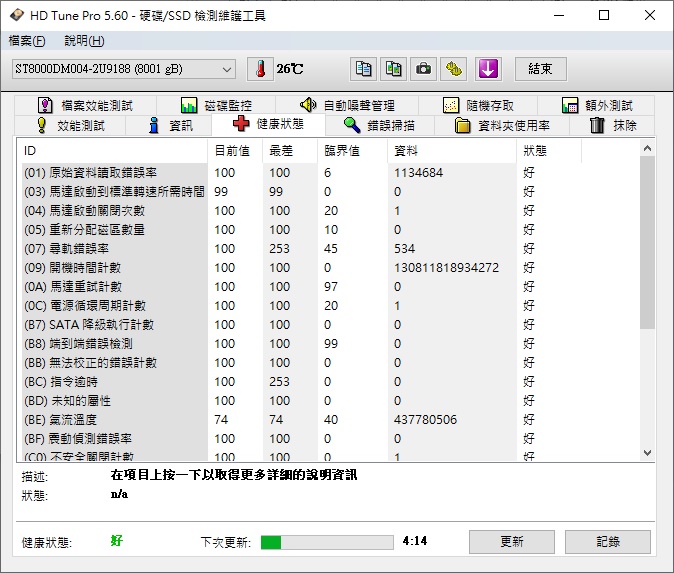Select row (BC) 指令逾時
This screenshot has width=674, height=573.
point(329,382)
